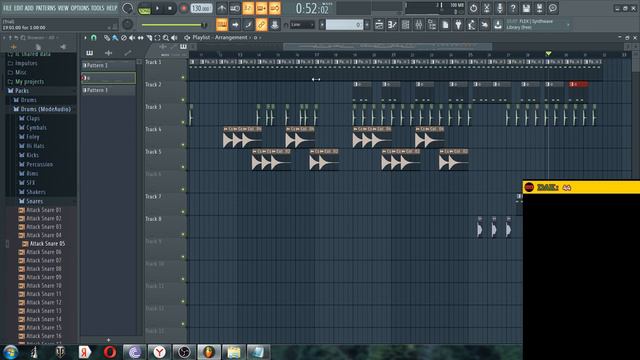Open the Line snap dropdown
The height and width of the screenshot is (360, 640).
302,25
